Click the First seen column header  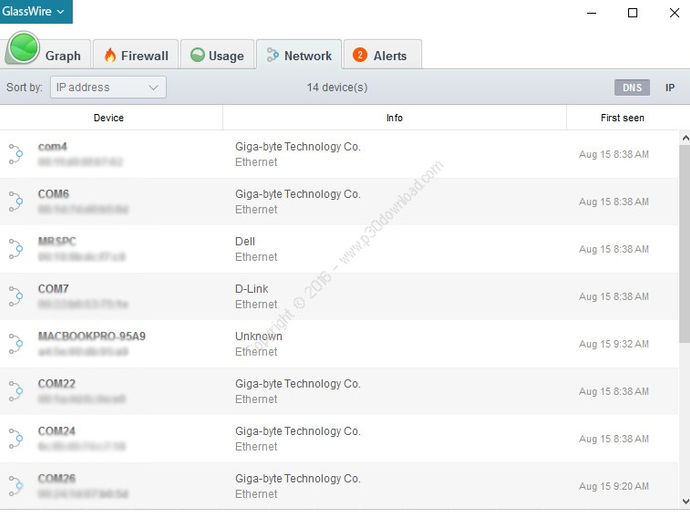tap(622, 118)
